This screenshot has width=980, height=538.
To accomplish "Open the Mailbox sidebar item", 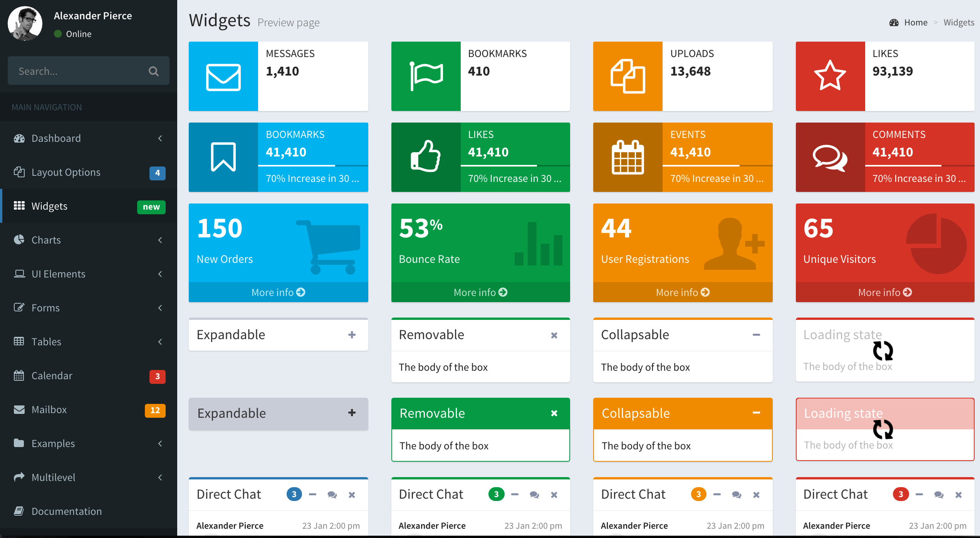I will click(x=49, y=410).
